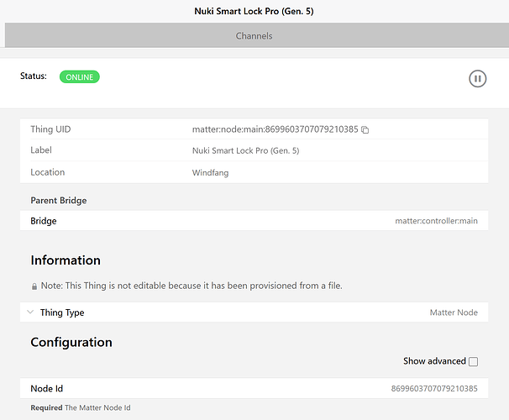Image resolution: width=509 pixels, height=420 pixels.
Task: Enable the Show advanced checkbox
Action: [473, 361]
